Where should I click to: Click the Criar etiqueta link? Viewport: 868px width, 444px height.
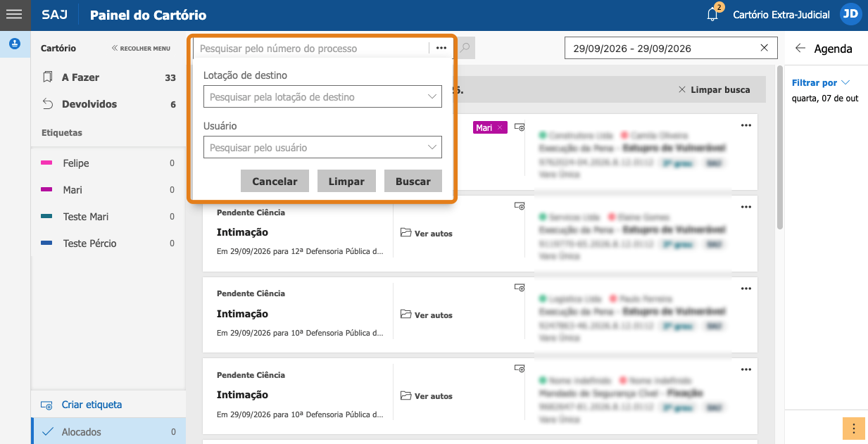(x=92, y=405)
